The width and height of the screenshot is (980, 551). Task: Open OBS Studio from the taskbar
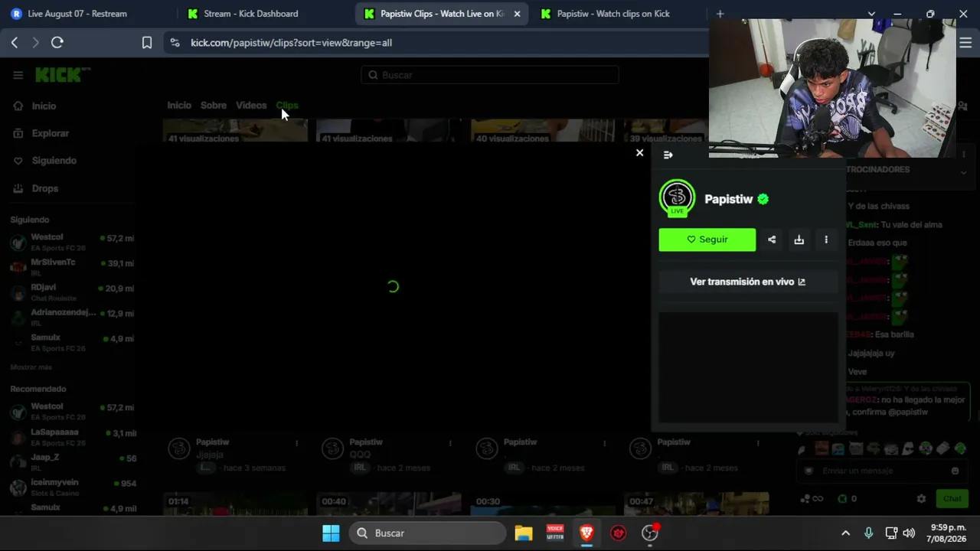point(650,533)
